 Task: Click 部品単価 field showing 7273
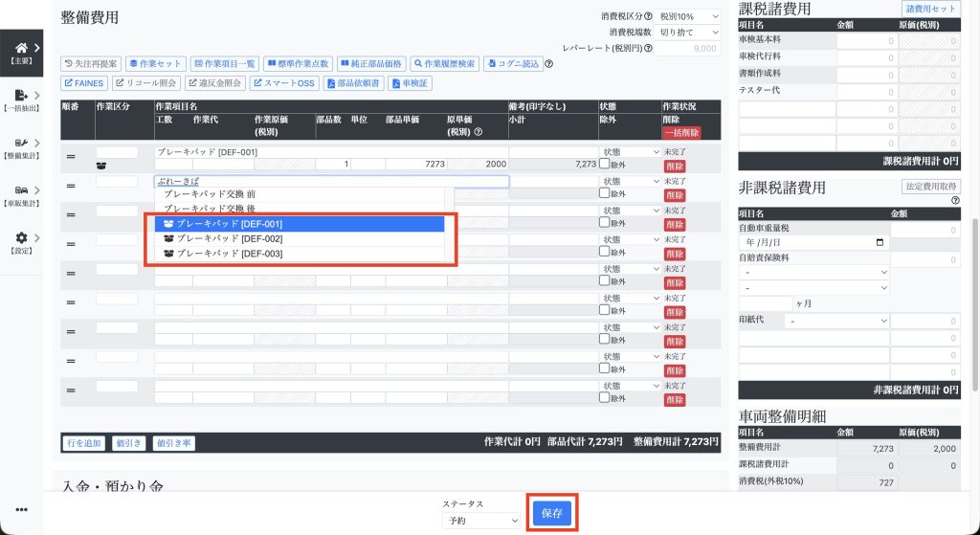click(x=415, y=164)
